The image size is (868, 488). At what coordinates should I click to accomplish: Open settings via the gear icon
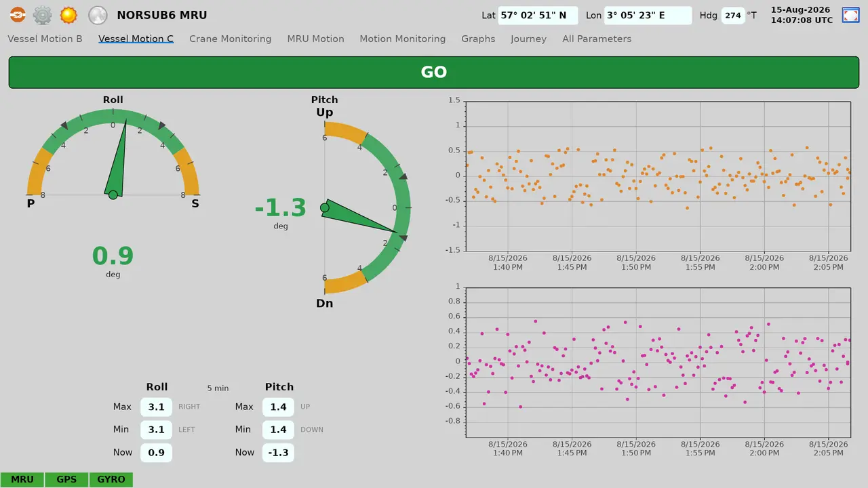(43, 15)
